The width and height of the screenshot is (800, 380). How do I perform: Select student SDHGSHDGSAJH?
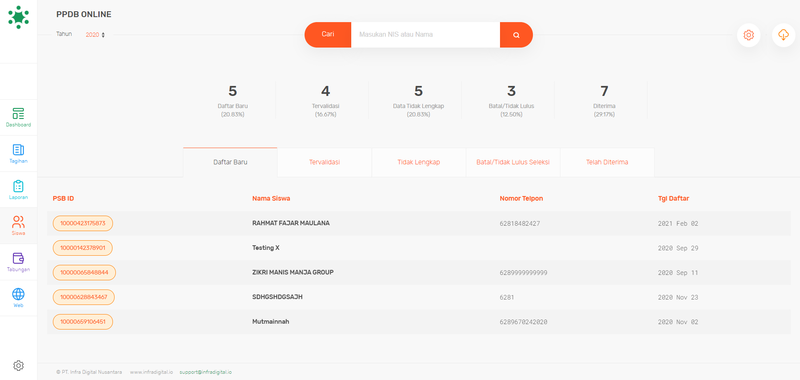point(277,297)
